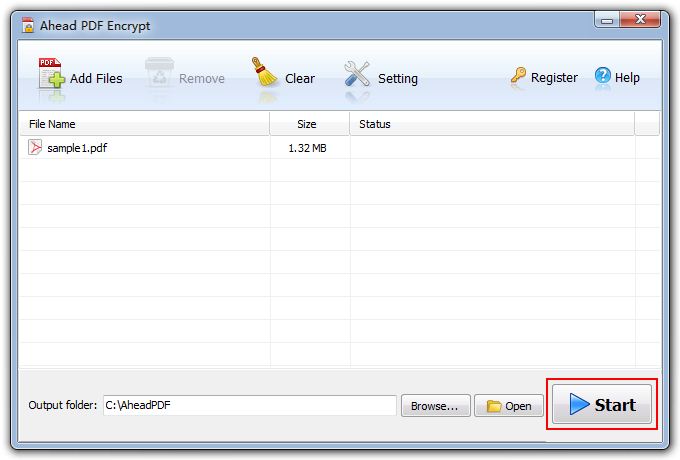
Task: Click the Register label
Action: pos(554,78)
